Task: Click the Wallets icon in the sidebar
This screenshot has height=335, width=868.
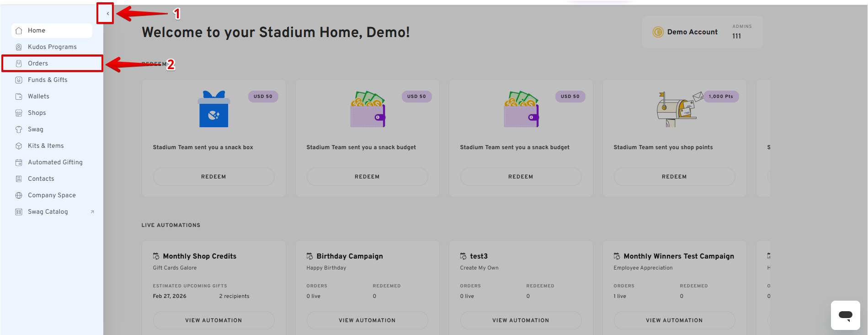Action: (19, 97)
